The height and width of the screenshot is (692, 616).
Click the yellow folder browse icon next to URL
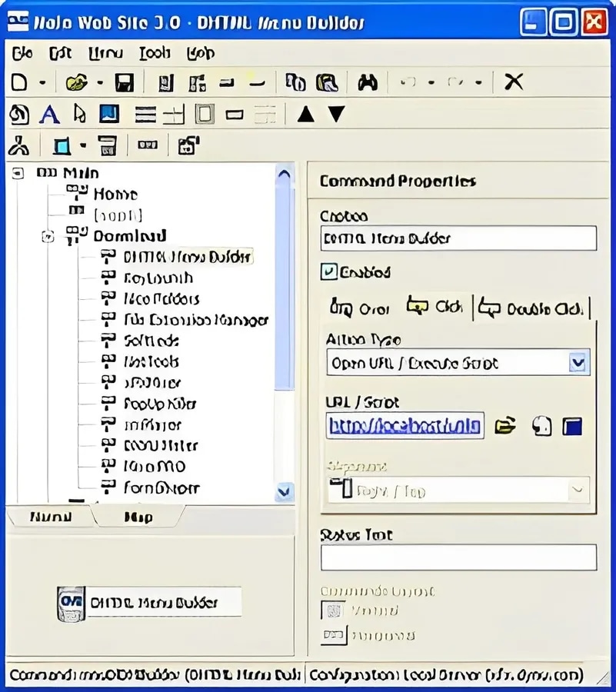[x=504, y=425]
